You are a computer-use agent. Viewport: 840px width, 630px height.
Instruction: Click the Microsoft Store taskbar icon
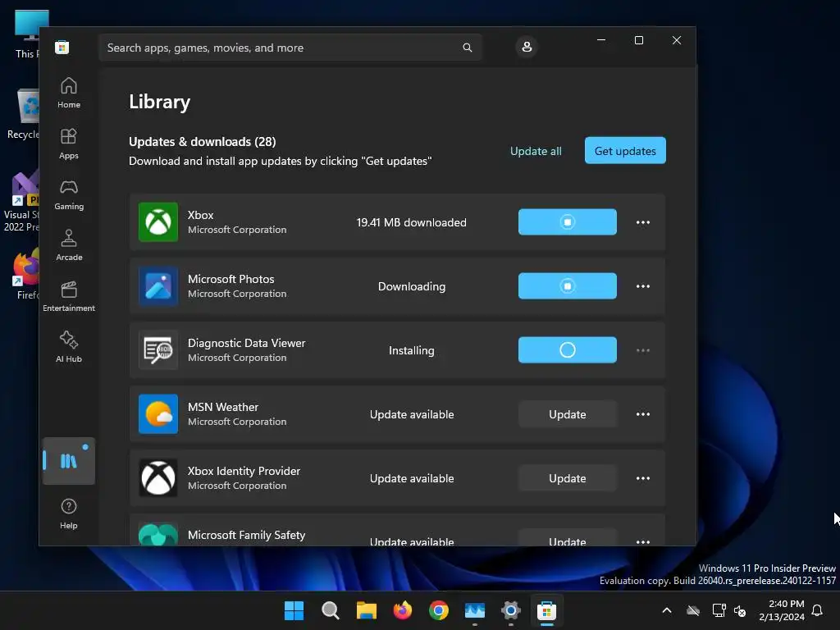(546, 610)
